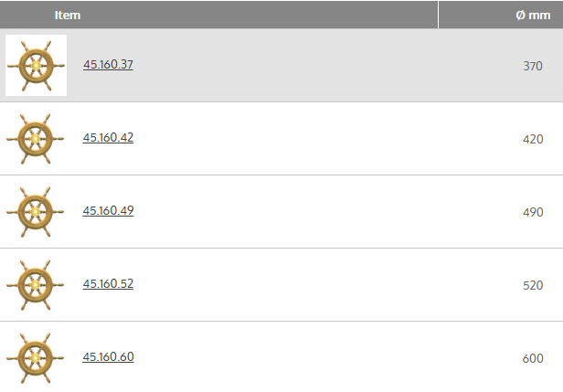563x392 pixels.
Task: Click the wheel image for item 45.160.42
Action: pyautogui.click(x=36, y=139)
